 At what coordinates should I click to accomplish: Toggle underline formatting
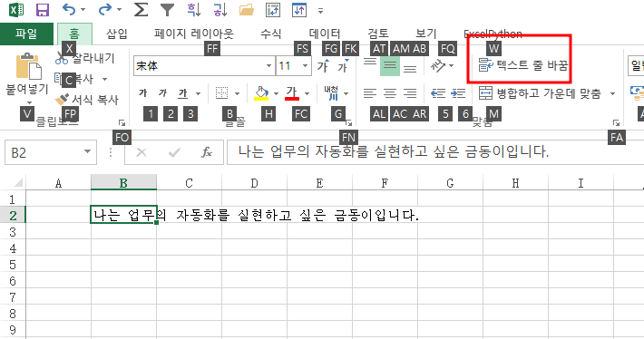pyautogui.click(x=182, y=93)
